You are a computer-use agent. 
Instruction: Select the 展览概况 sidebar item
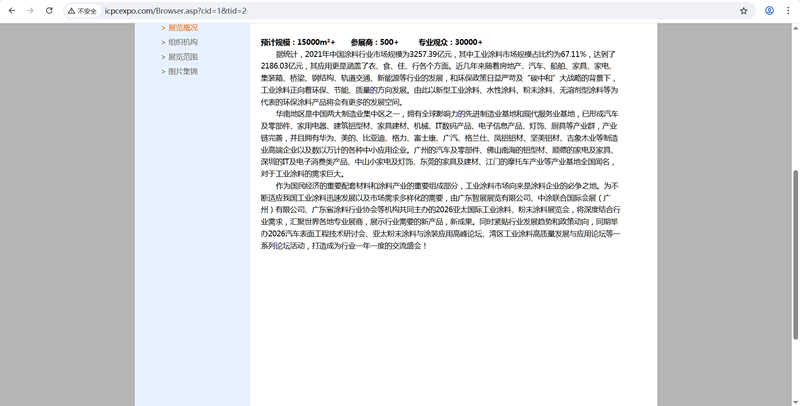click(181, 27)
